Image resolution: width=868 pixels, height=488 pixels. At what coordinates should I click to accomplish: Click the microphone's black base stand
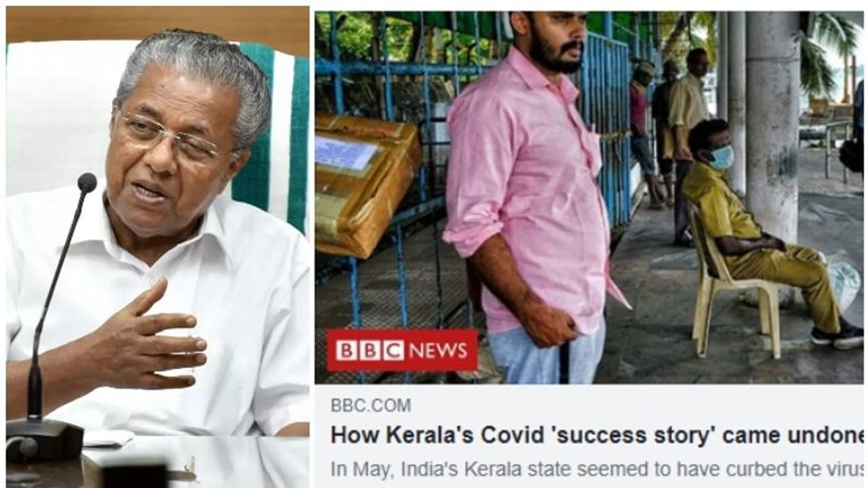43,439
